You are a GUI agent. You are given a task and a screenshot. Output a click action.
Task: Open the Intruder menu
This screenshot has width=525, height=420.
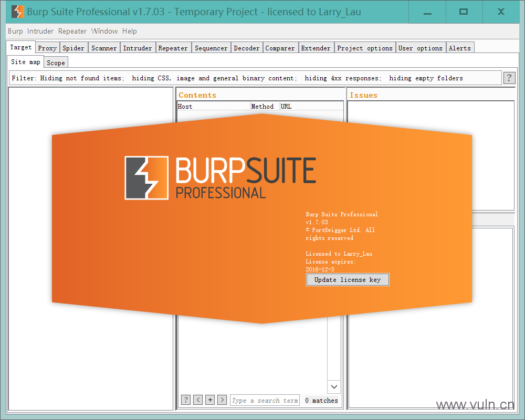tap(40, 31)
